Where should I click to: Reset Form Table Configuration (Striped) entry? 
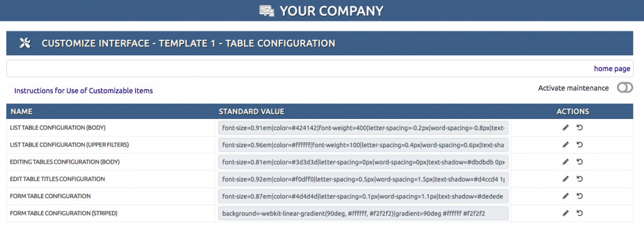579,213
